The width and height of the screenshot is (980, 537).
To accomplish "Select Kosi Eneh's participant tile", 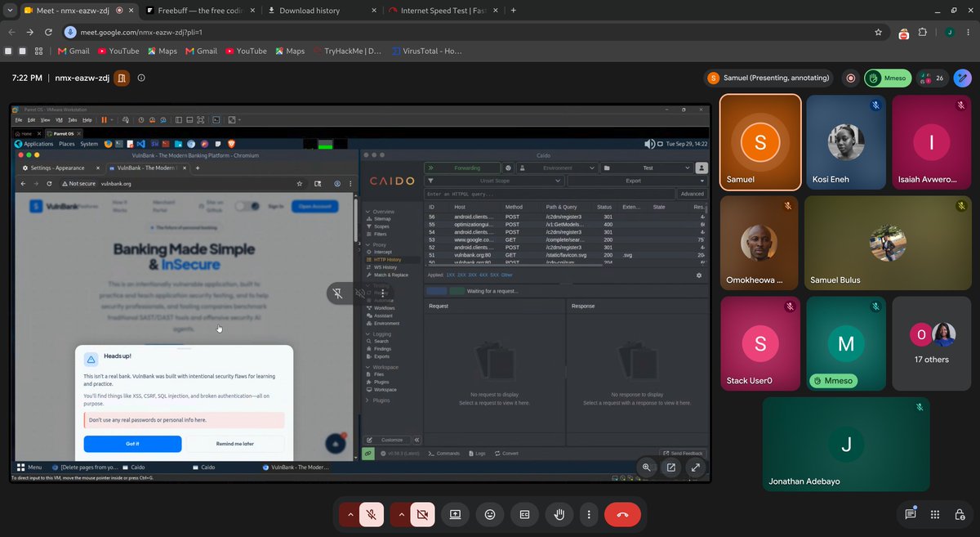I will (x=845, y=142).
